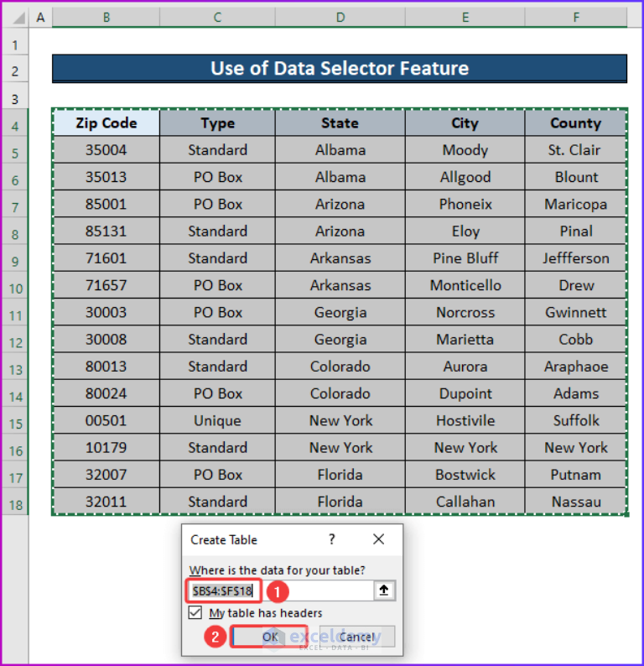The width and height of the screenshot is (644, 666).
Task: Select column F header
Action: [x=575, y=18]
